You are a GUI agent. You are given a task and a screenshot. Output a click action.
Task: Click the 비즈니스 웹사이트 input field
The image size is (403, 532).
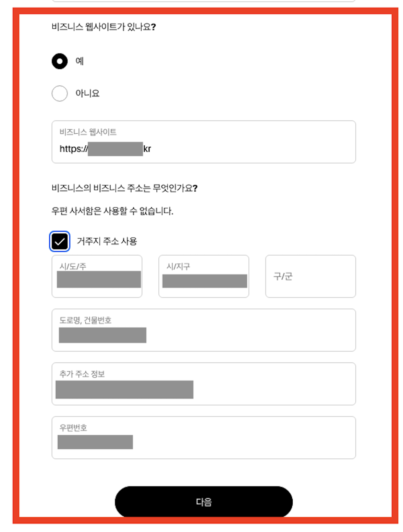point(204,142)
